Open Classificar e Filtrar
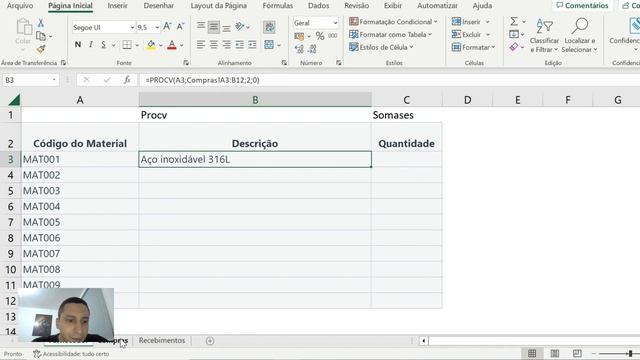 [544, 36]
